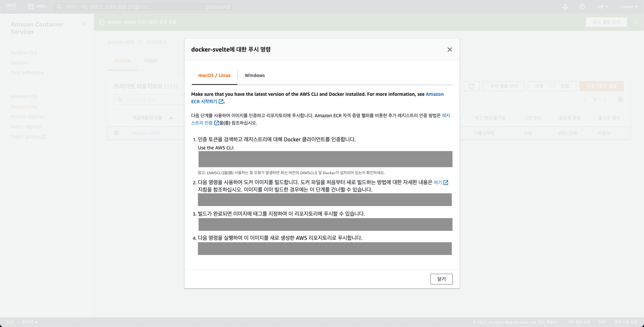644x327 pixels.
Task: Switch to the Windows tab
Action: coord(255,75)
